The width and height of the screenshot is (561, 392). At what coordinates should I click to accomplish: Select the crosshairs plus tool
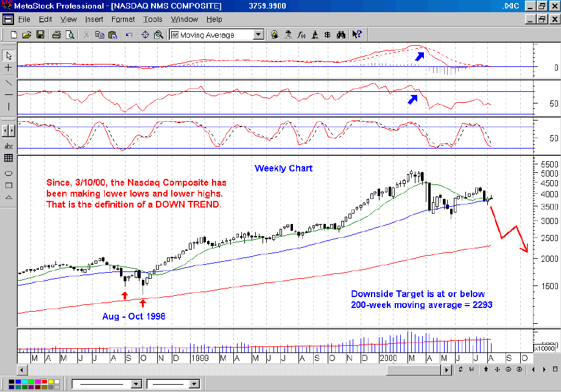[9, 68]
